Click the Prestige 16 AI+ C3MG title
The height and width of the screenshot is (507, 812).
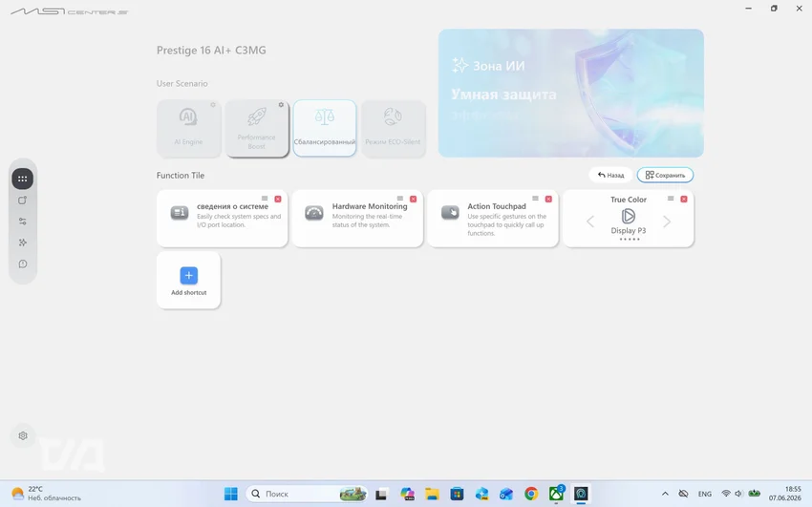(x=211, y=51)
